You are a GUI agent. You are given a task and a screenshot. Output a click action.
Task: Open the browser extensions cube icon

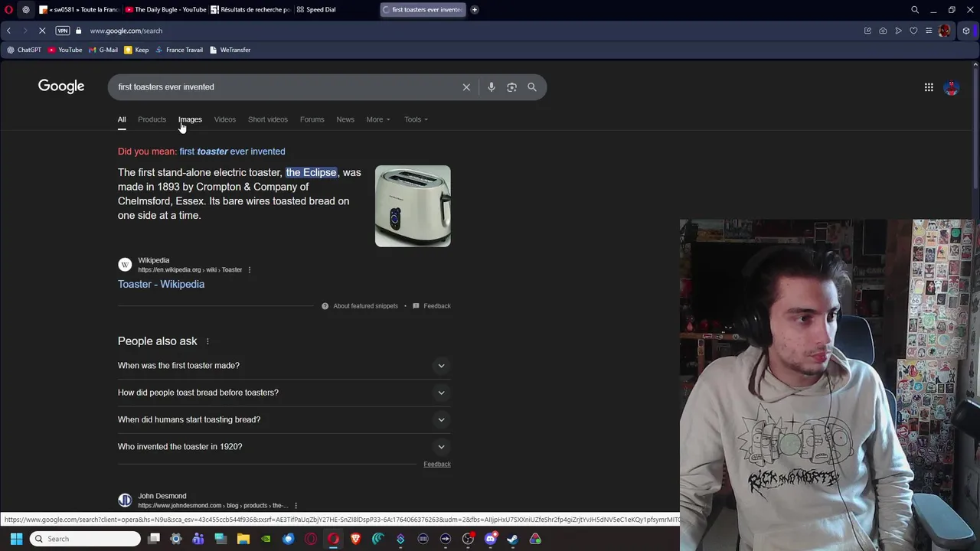click(x=966, y=31)
